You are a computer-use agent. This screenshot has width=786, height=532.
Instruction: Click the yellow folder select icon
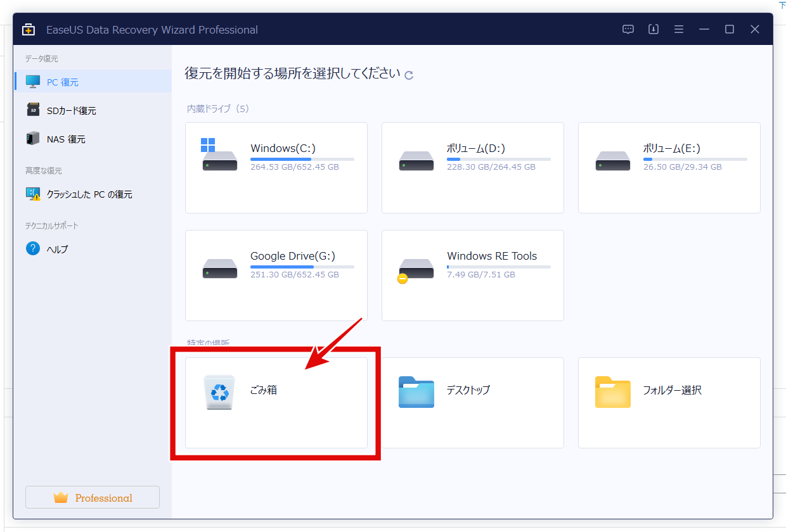click(x=613, y=392)
